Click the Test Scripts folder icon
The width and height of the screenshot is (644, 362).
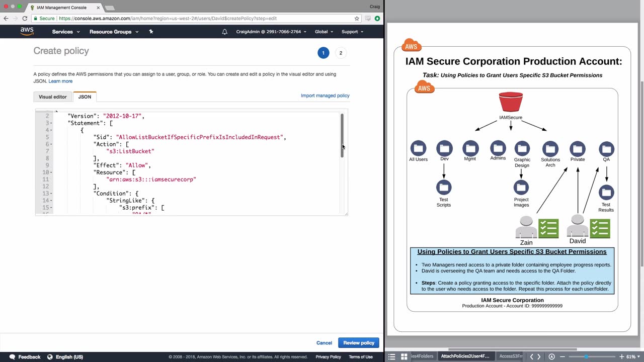pos(444,188)
